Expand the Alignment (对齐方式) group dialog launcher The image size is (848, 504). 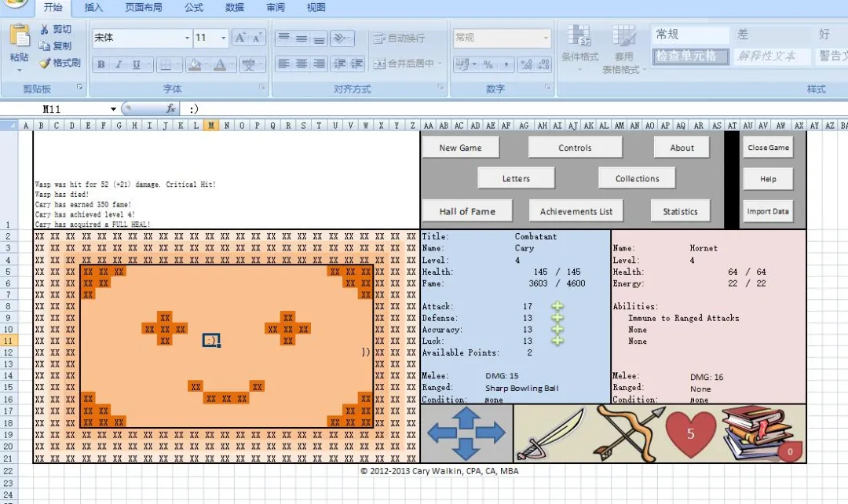click(x=440, y=86)
